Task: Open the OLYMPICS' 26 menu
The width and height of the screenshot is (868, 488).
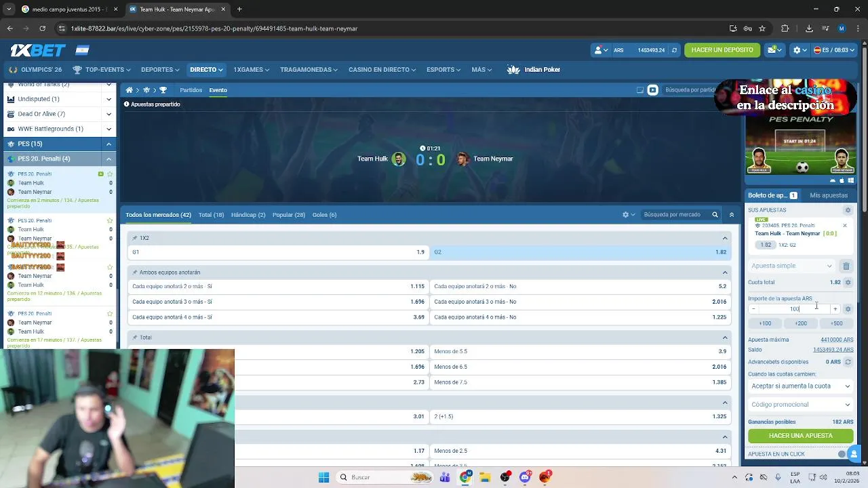Action: click(x=35, y=70)
